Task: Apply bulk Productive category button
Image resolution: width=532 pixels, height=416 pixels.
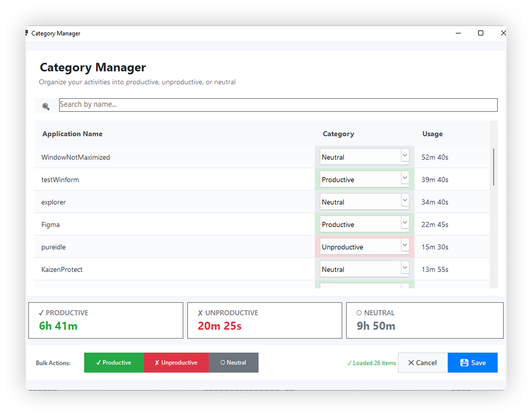Action: 114,363
